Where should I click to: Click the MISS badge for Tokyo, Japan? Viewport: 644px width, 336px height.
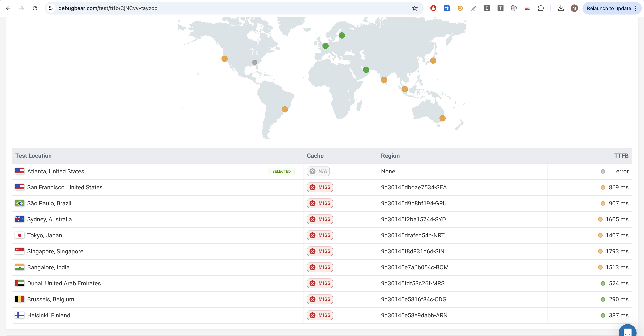320,235
